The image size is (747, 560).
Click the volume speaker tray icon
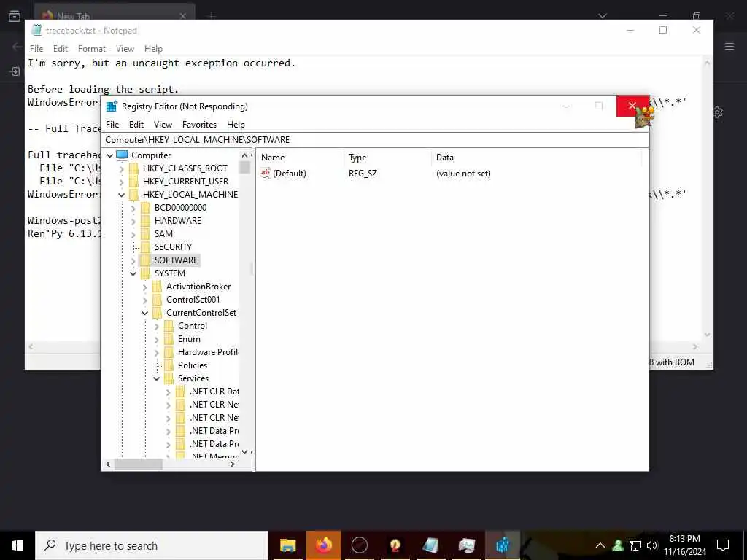652,545
